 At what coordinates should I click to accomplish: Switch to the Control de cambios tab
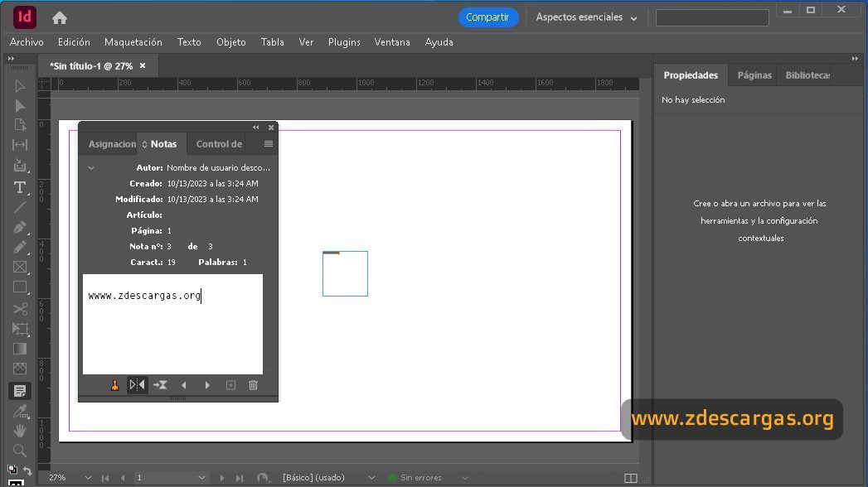(x=219, y=144)
